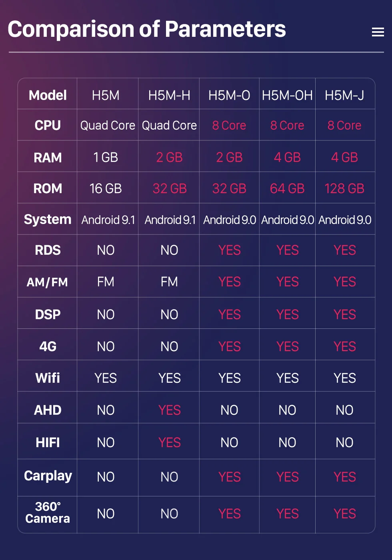The image size is (392, 560).
Task: Tap the 128 GB ROM cell
Action: coord(344,188)
